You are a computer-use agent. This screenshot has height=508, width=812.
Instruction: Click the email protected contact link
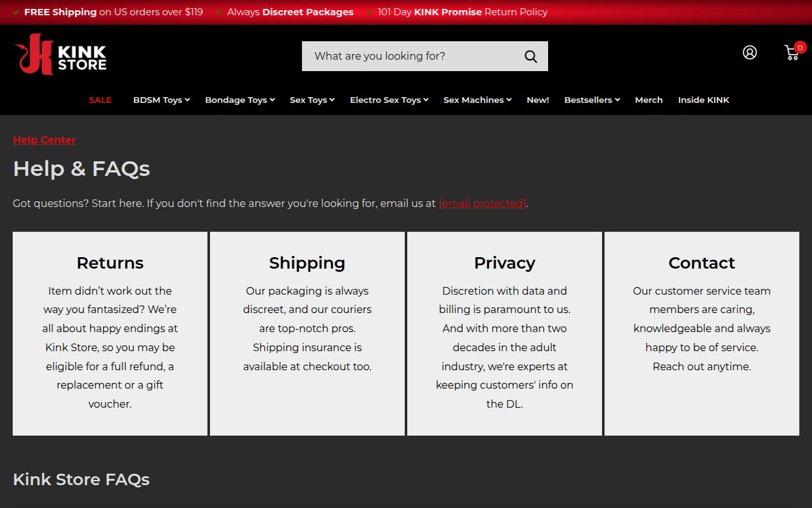tap(482, 203)
